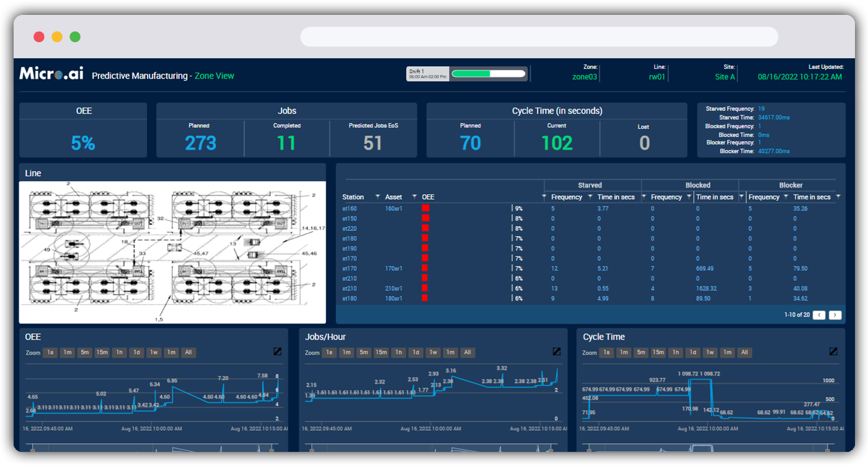Open asset 160ar1 link

(x=394, y=209)
